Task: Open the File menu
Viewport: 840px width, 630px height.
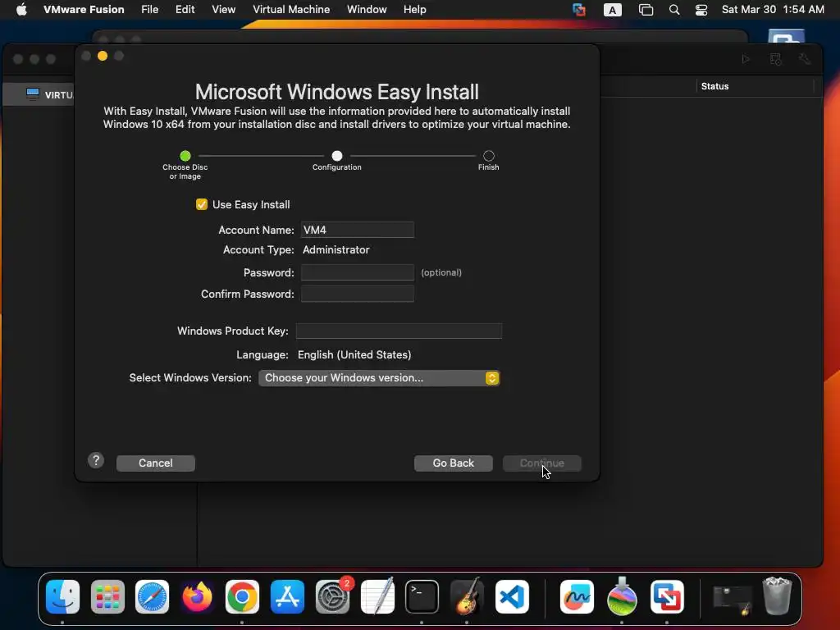Action: point(149,10)
